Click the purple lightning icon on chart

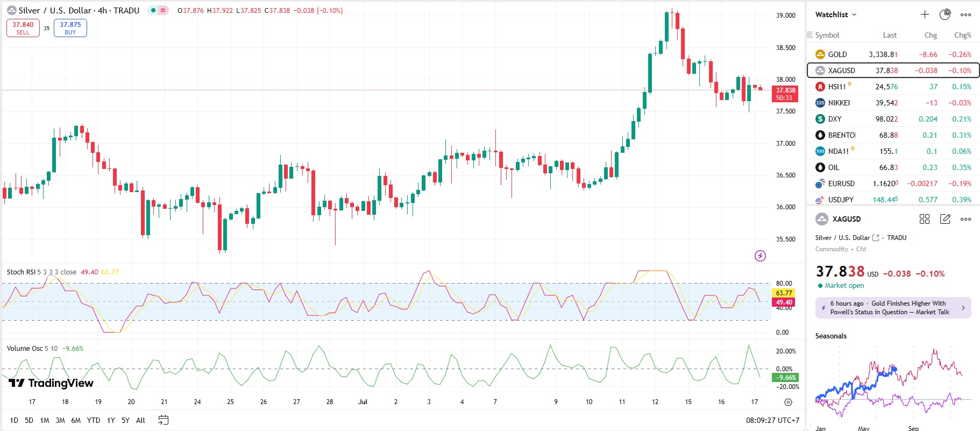tap(760, 256)
